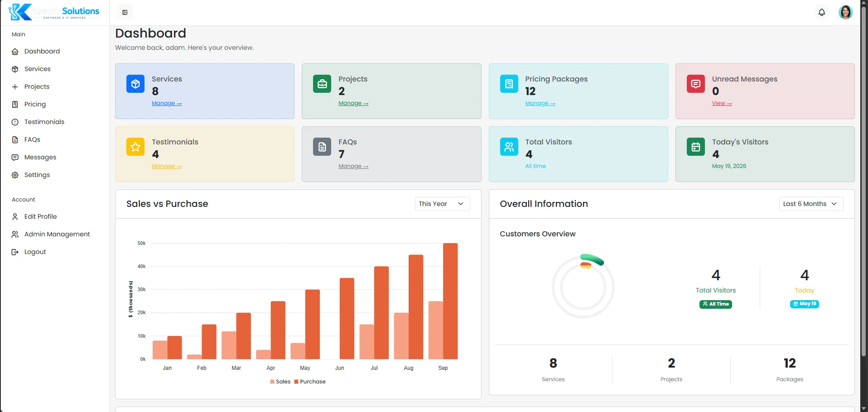Image resolution: width=868 pixels, height=412 pixels.
Task: Click the Krezia Solutions logo
Action: tap(54, 12)
